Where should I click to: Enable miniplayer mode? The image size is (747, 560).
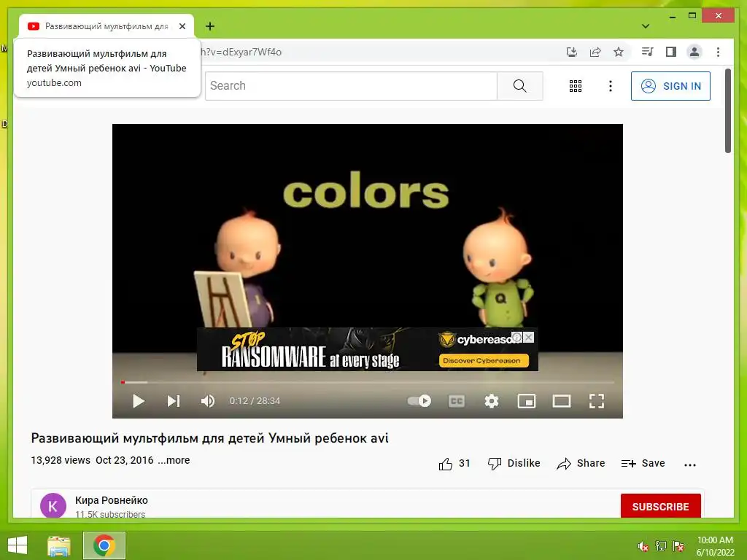[x=527, y=401]
